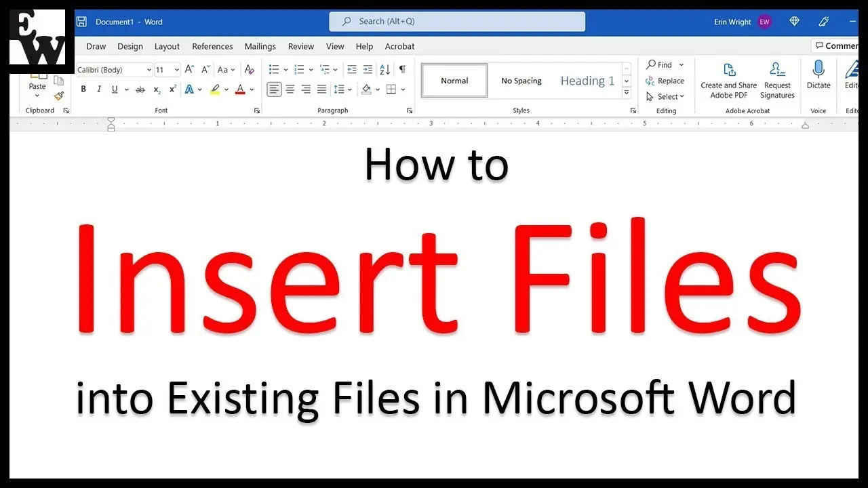Image resolution: width=868 pixels, height=488 pixels.
Task: Click the Replace button
Action: tap(665, 81)
